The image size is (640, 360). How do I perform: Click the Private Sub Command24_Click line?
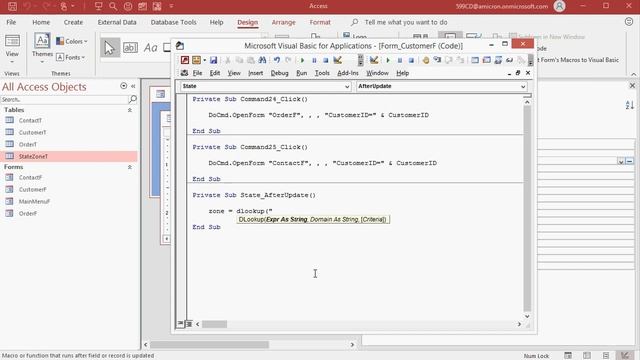[x=250, y=99]
